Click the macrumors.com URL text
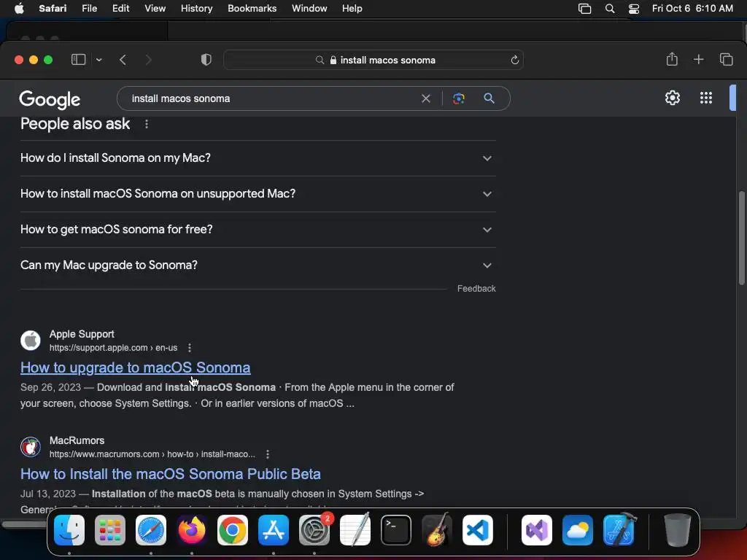The image size is (747, 560). point(152,454)
